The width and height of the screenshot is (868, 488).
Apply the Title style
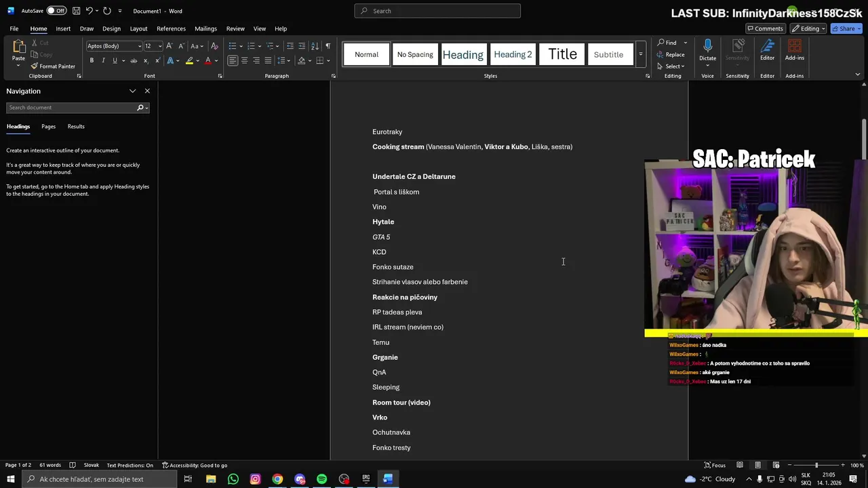coord(562,54)
